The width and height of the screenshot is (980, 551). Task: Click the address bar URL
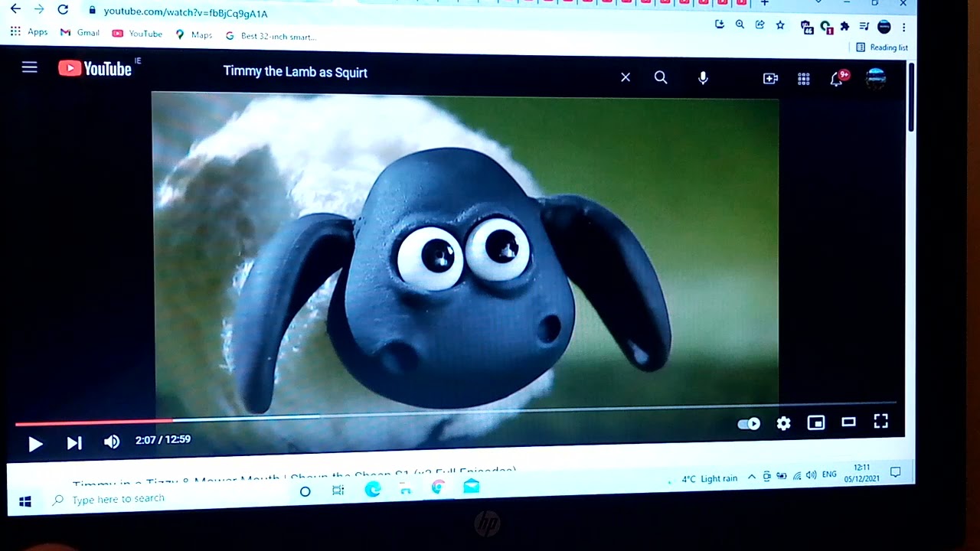coord(186,13)
